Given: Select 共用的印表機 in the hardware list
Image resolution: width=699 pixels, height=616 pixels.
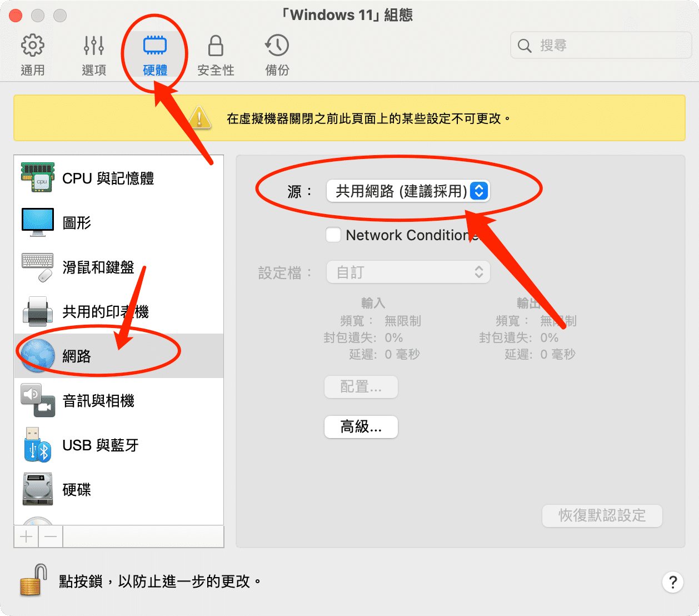Looking at the screenshot, I should [119, 311].
